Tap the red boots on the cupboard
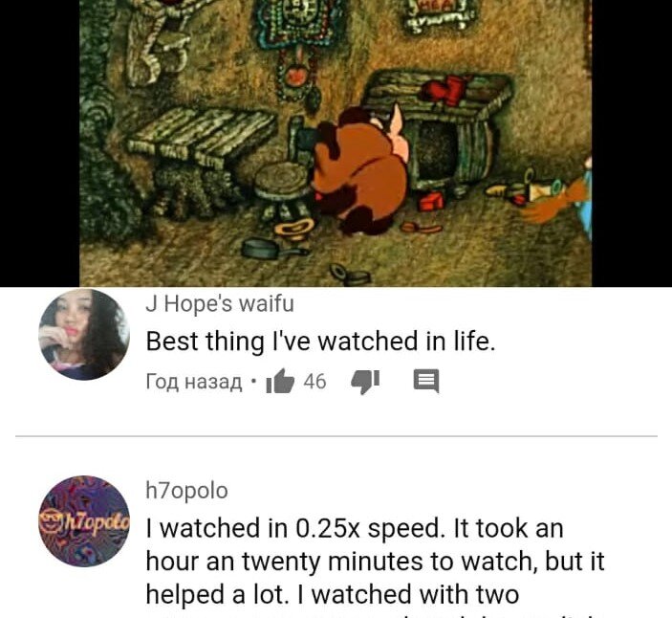Screen dimensions: 672x618 (x=445, y=90)
